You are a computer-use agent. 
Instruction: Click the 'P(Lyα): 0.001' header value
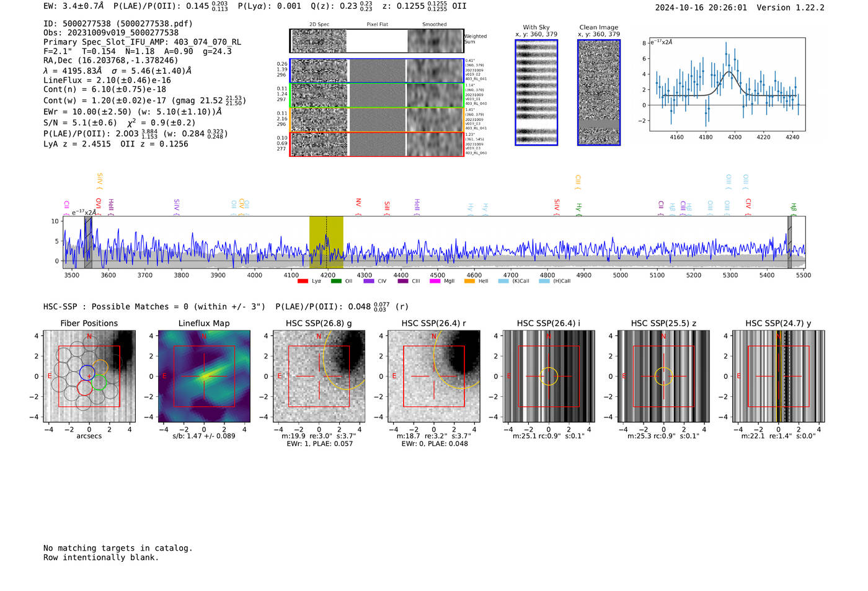(270, 6)
